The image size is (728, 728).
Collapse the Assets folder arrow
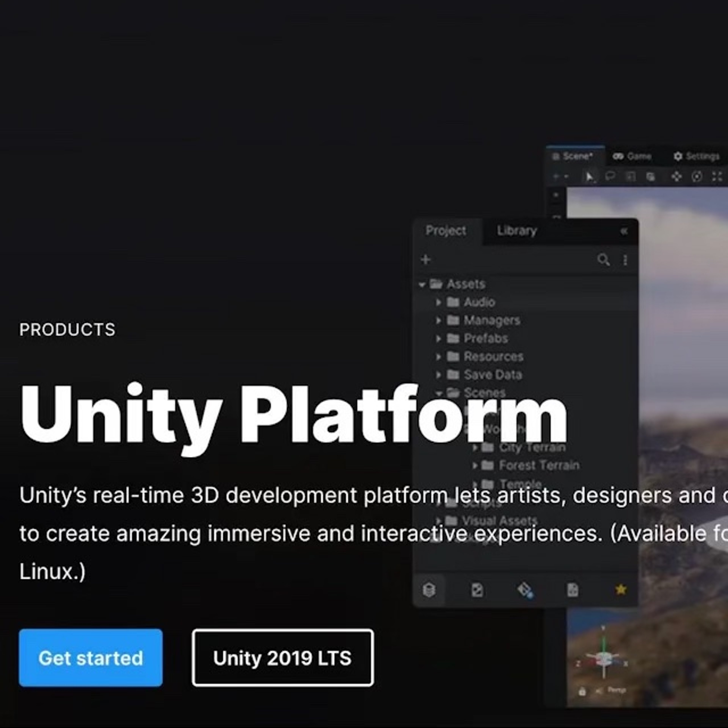point(422,285)
